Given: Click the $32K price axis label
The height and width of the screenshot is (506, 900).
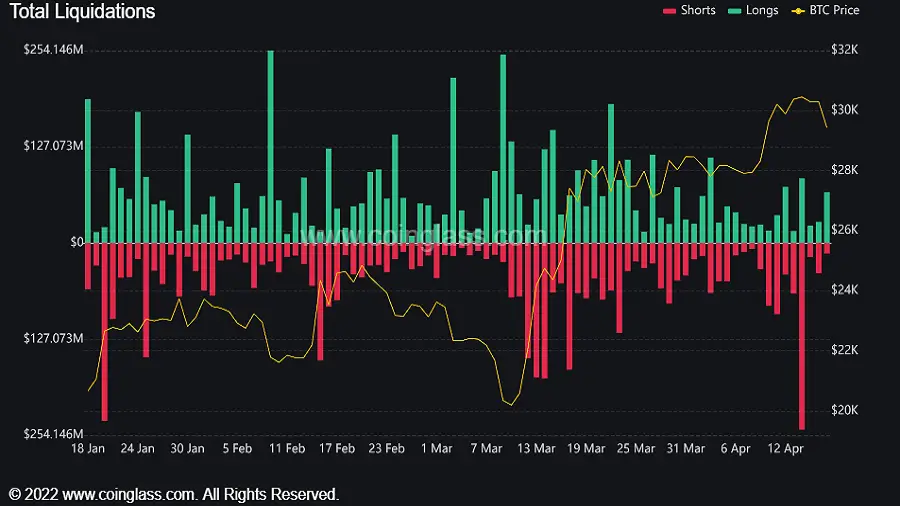Looking at the screenshot, I should (845, 50).
